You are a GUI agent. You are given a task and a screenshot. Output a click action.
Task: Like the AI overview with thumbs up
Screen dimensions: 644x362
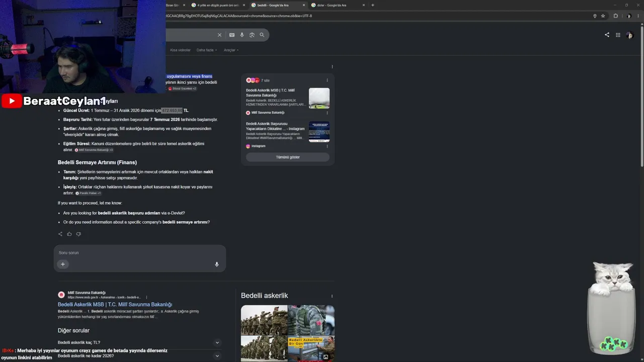pos(69,234)
